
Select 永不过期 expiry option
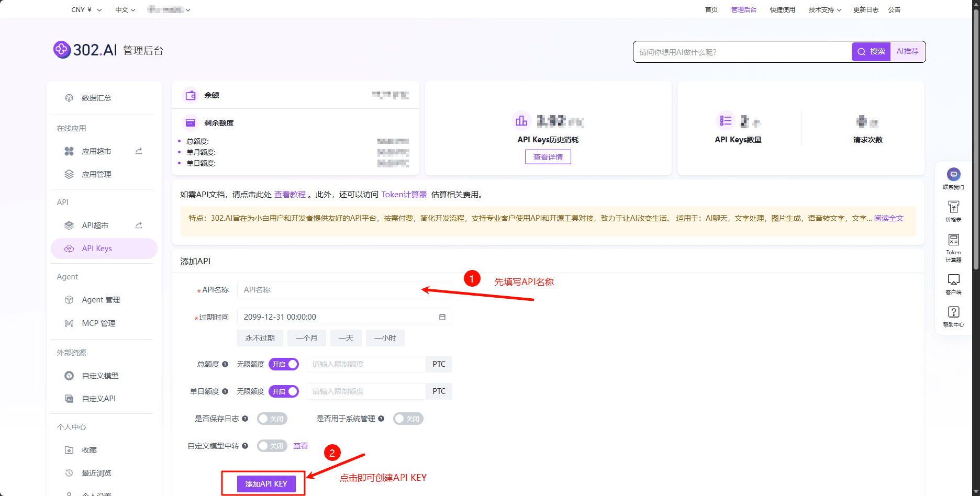pyautogui.click(x=260, y=338)
